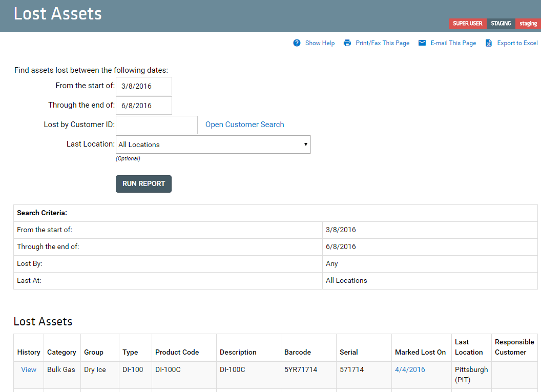
Task: Click Export to Excel link
Action: pyautogui.click(x=517, y=43)
